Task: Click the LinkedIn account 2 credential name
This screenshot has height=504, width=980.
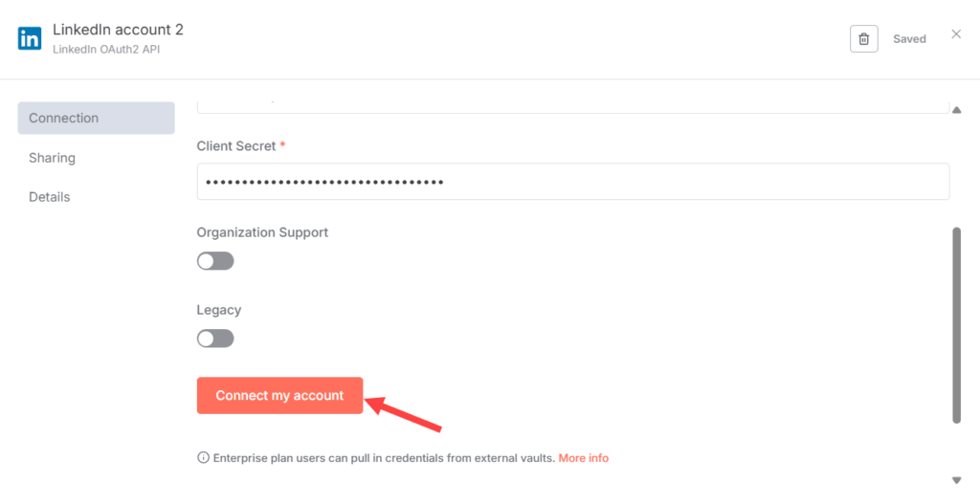Action: click(x=119, y=30)
